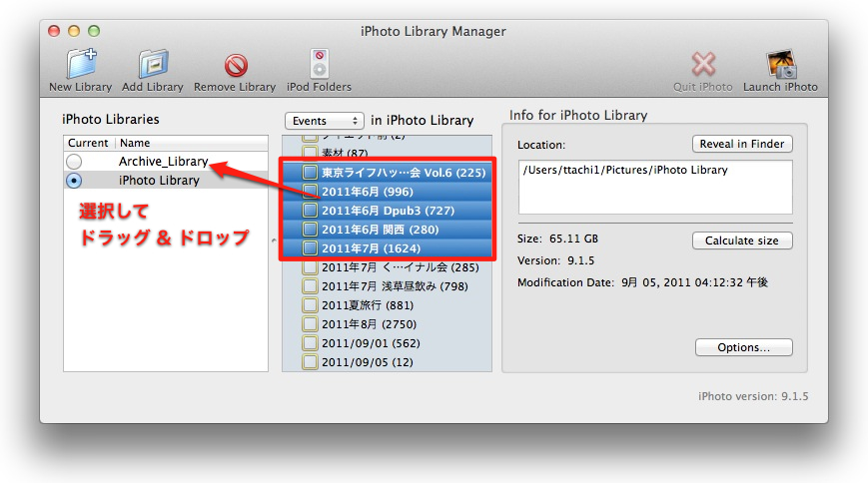Click the Quit iPhoto icon

703,64
